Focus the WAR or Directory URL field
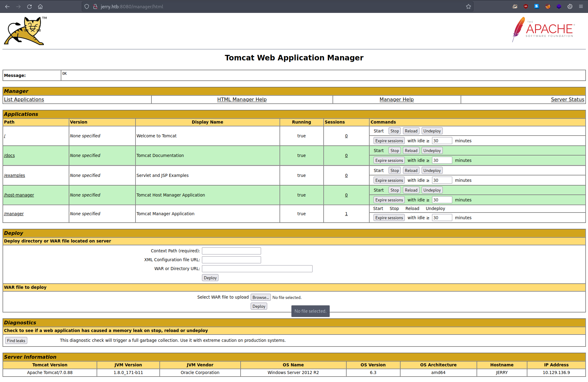 click(257, 269)
